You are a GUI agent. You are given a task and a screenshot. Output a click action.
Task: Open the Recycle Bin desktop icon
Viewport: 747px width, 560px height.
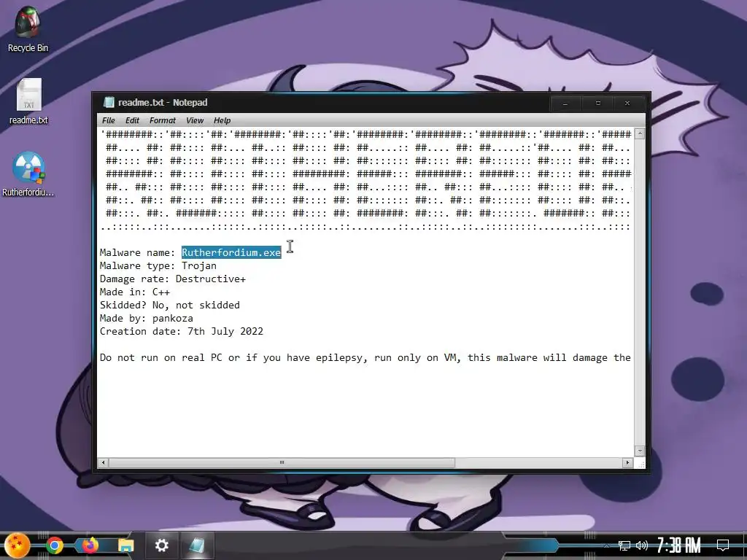tap(28, 28)
